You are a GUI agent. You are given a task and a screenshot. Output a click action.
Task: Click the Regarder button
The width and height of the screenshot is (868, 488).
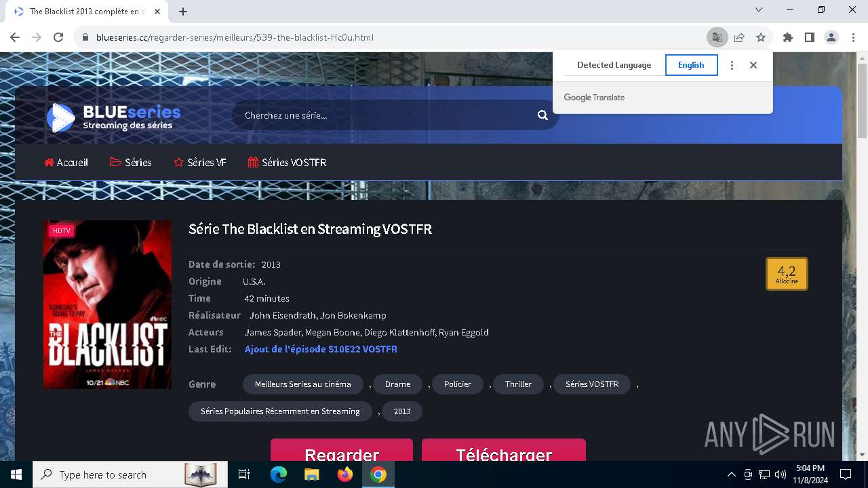342,451
